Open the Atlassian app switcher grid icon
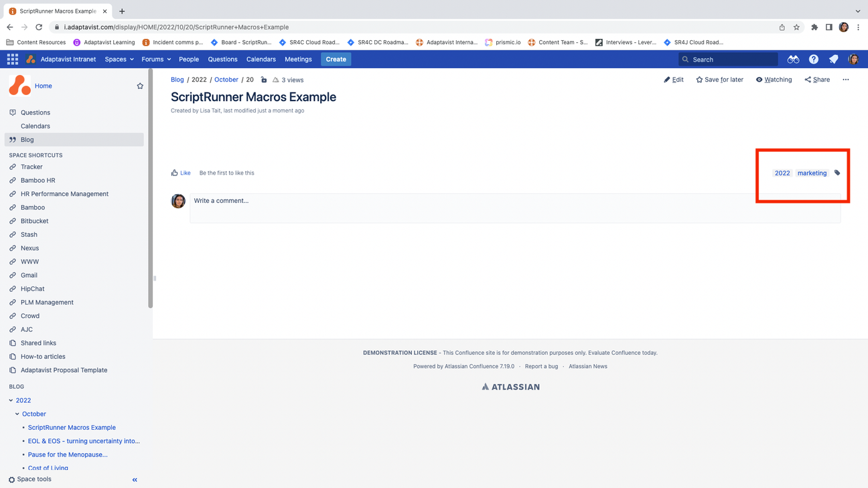 coord(12,59)
